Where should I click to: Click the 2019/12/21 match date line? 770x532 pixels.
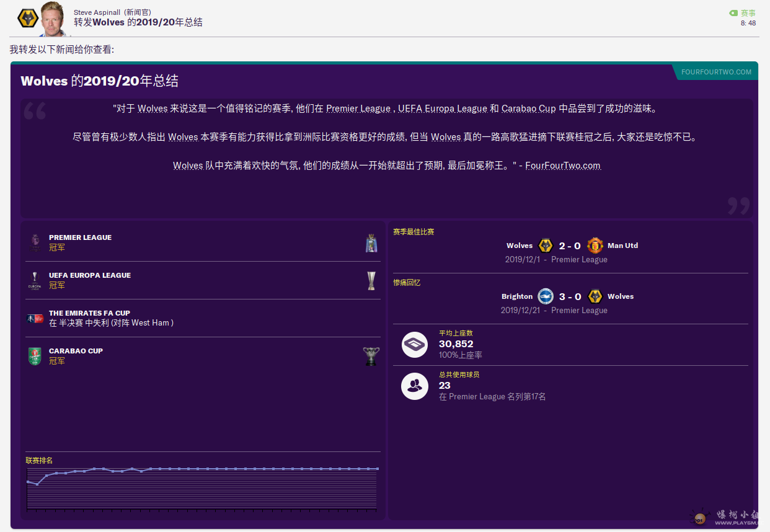pyautogui.click(x=554, y=311)
